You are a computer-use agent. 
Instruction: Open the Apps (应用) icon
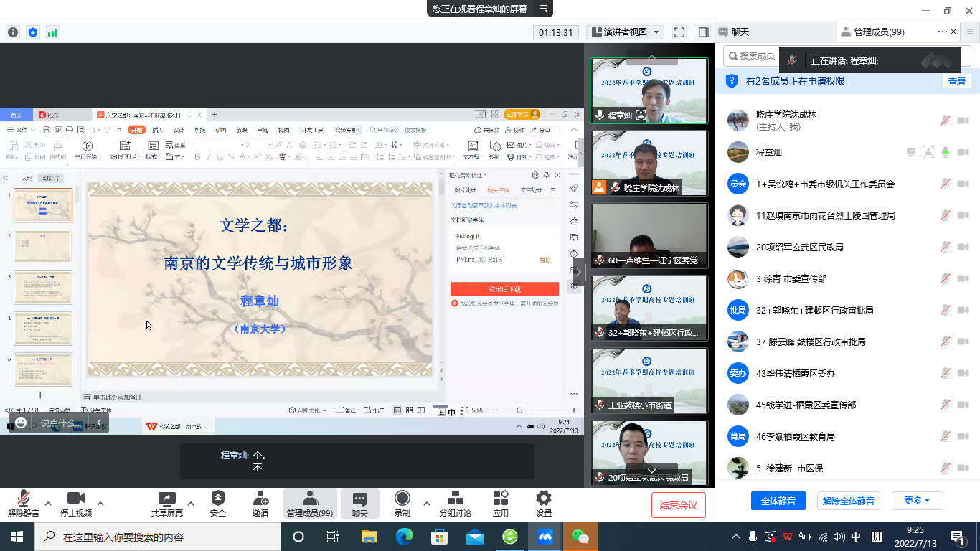click(x=501, y=504)
